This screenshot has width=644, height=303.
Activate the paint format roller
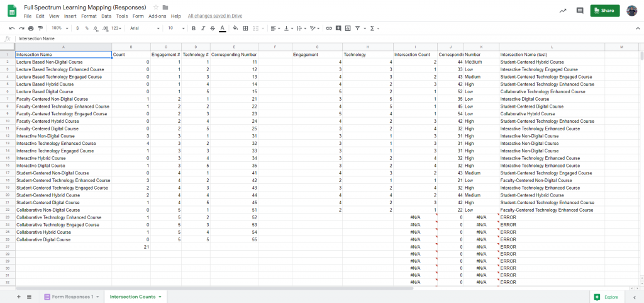pyautogui.click(x=40, y=28)
